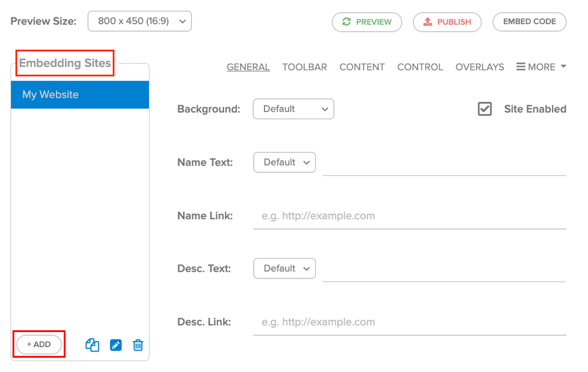Click the + ADD button to add a site
588x372 pixels.
38,344
